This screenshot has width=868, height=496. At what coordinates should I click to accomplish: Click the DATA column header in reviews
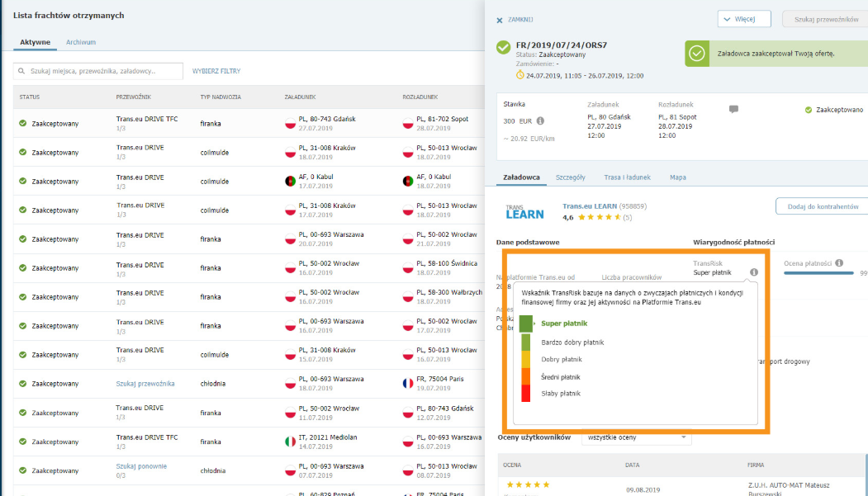coord(632,465)
